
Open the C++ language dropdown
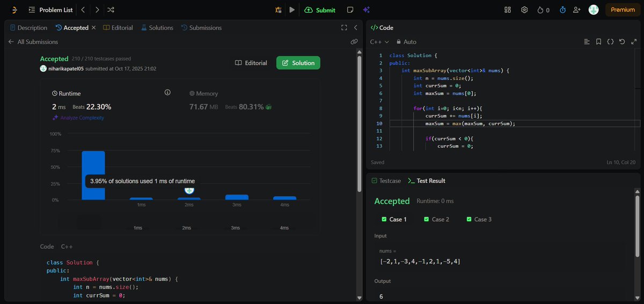coord(379,41)
